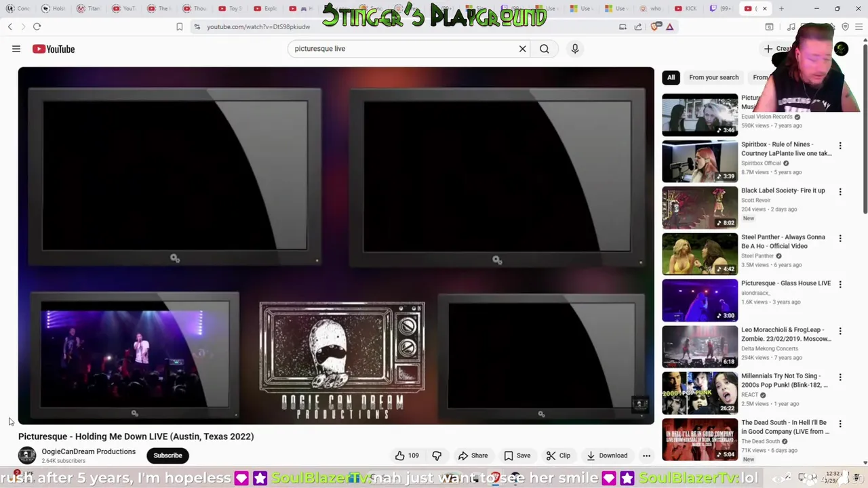868x488 pixels.
Task: Clear the search box with X
Action: pos(522,49)
